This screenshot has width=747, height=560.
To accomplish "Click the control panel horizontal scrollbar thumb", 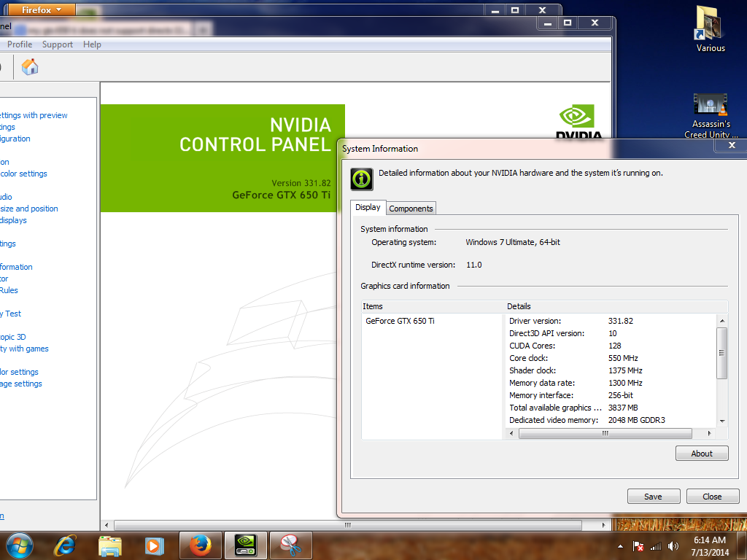I will click(x=348, y=525).
